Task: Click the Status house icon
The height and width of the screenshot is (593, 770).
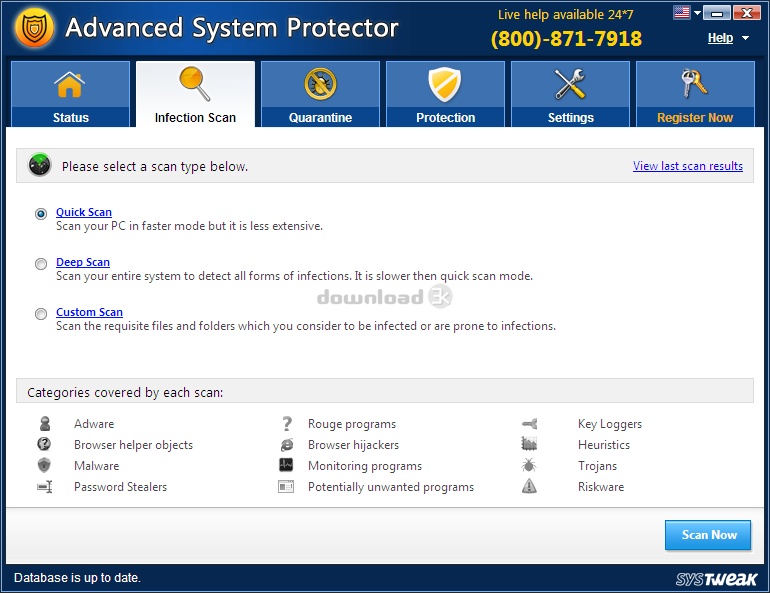Action: (x=70, y=84)
